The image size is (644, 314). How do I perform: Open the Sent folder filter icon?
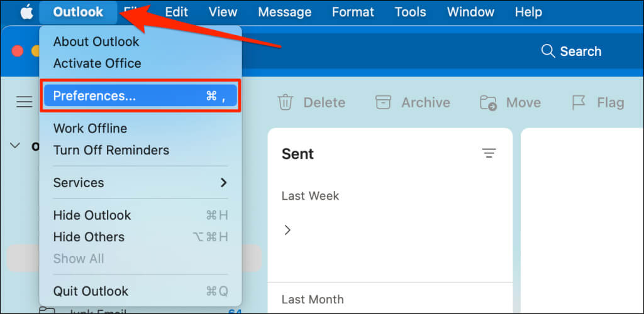pos(489,153)
